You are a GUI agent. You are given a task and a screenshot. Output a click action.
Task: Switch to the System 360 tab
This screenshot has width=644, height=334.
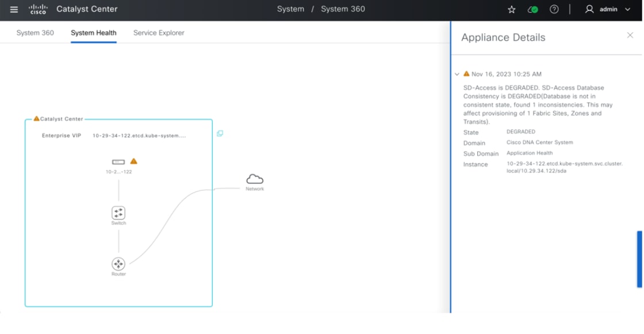(35, 33)
